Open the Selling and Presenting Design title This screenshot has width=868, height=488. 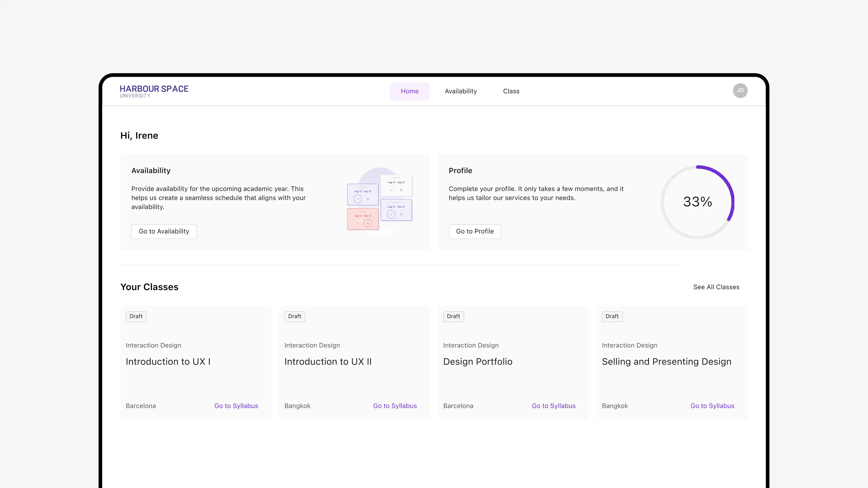tap(666, 361)
